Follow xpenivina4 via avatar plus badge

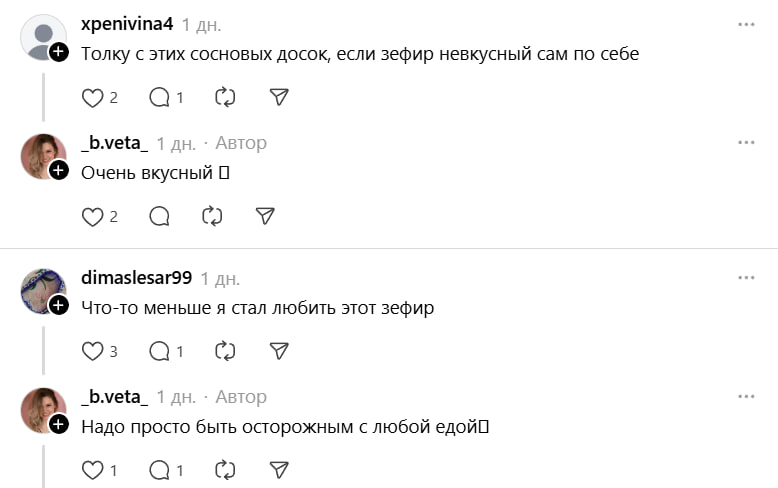tap(59, 52)
